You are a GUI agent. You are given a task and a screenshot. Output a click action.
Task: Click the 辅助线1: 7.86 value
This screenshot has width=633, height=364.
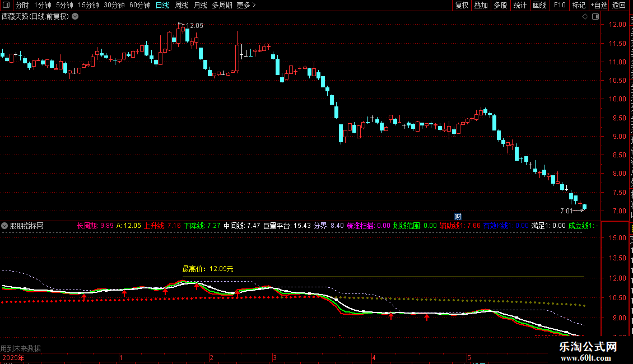pyautogui.click(x=460, y=226)
